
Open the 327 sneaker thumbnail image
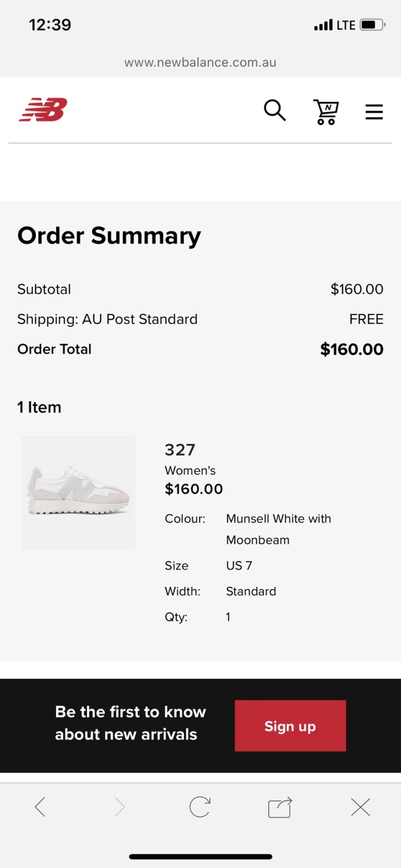point(78,493)
